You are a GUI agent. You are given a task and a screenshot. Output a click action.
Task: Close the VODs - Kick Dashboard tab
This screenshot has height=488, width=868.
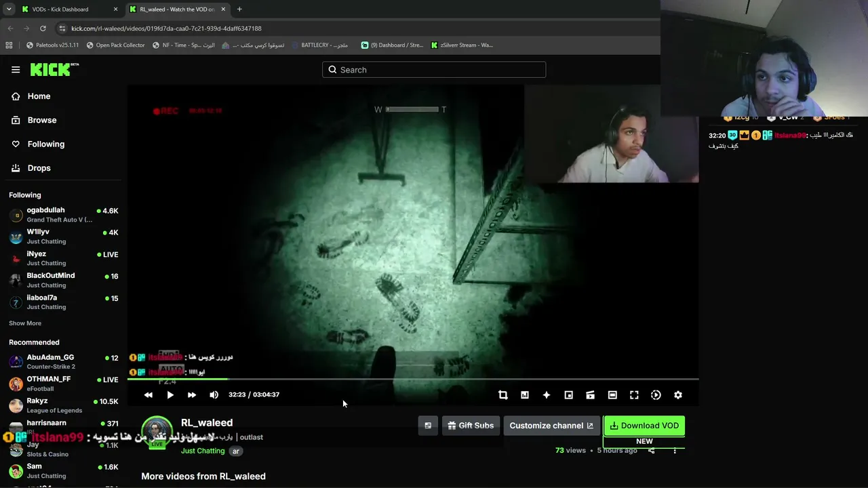116,9
